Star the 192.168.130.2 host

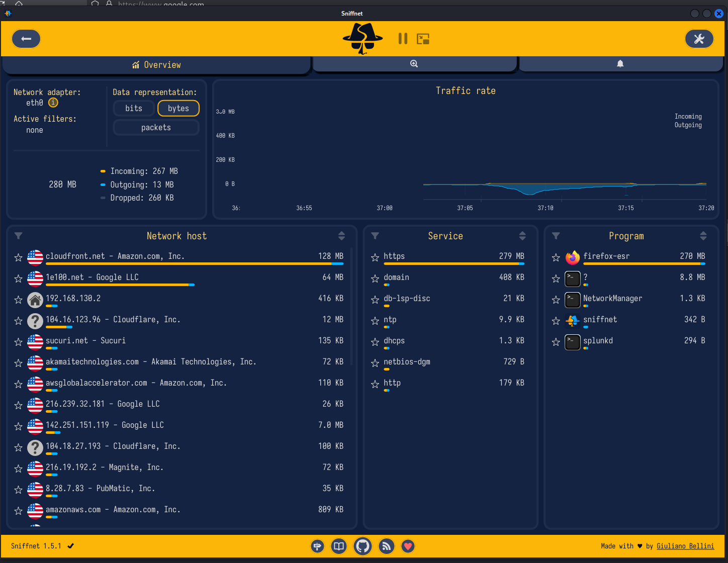click(x=19, y=300)
